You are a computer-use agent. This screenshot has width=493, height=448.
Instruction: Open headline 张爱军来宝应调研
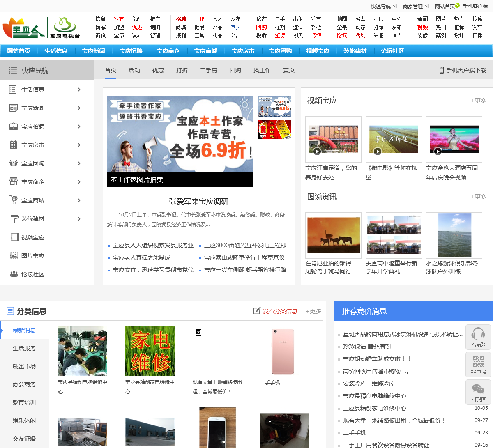click(x=199, y=202)
